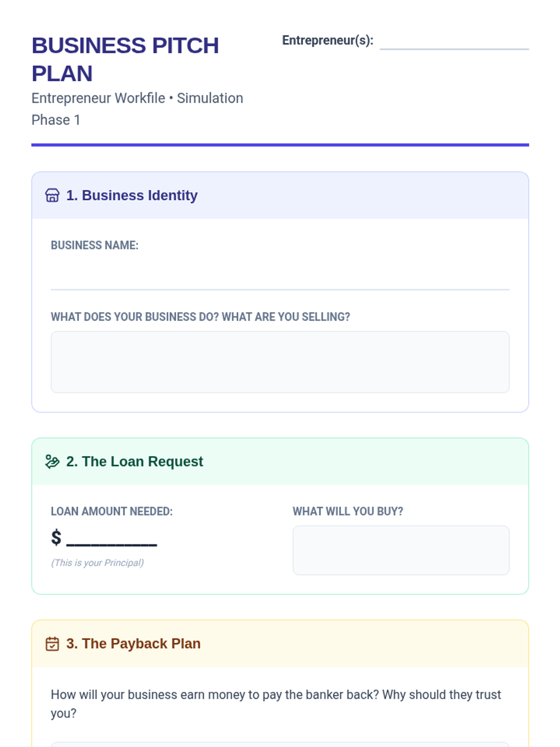560x747 pixels.
Task: Click the storefront icon beside Business Identity
Action: point(52,195)
